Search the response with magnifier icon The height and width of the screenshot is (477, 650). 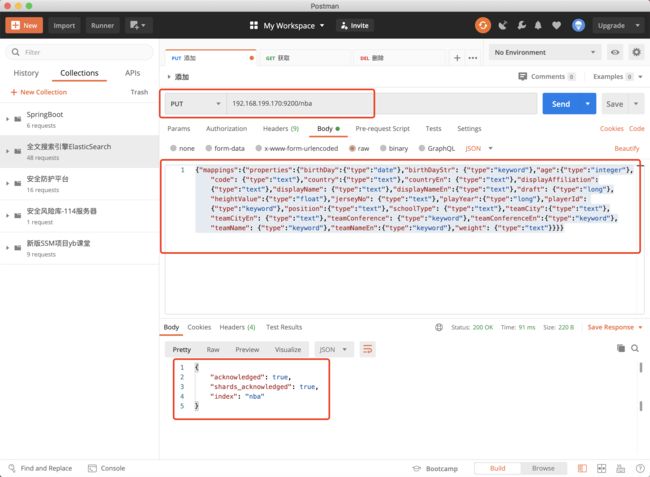point(635,348)
